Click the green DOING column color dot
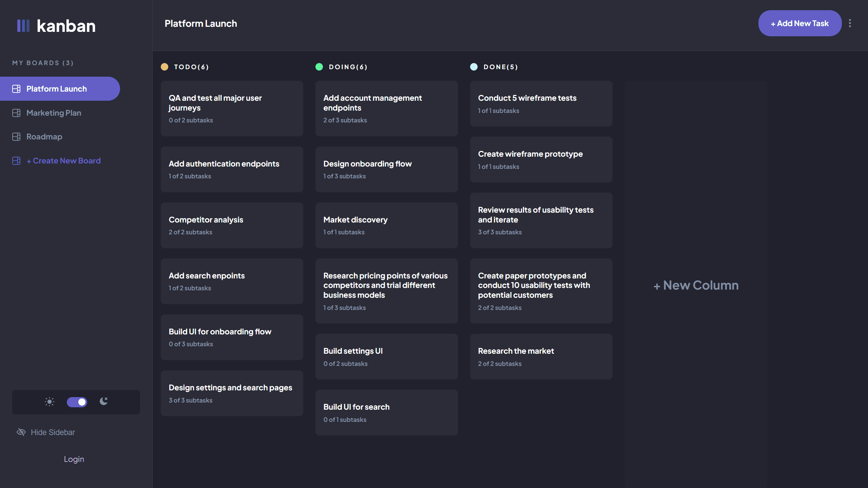The height and width of the screenshot is (488, 868). pyautogui.click(x=319, y=67)
